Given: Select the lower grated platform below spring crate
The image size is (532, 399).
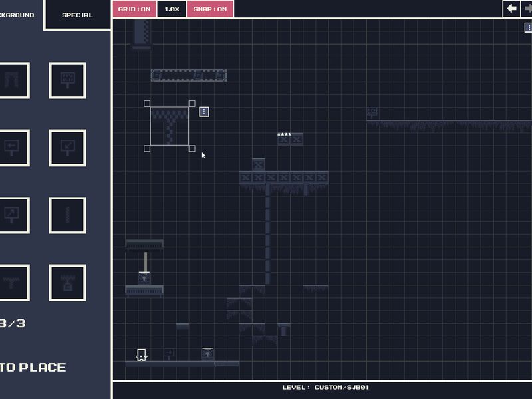Looking at the screenshot, I should point(144,291).
